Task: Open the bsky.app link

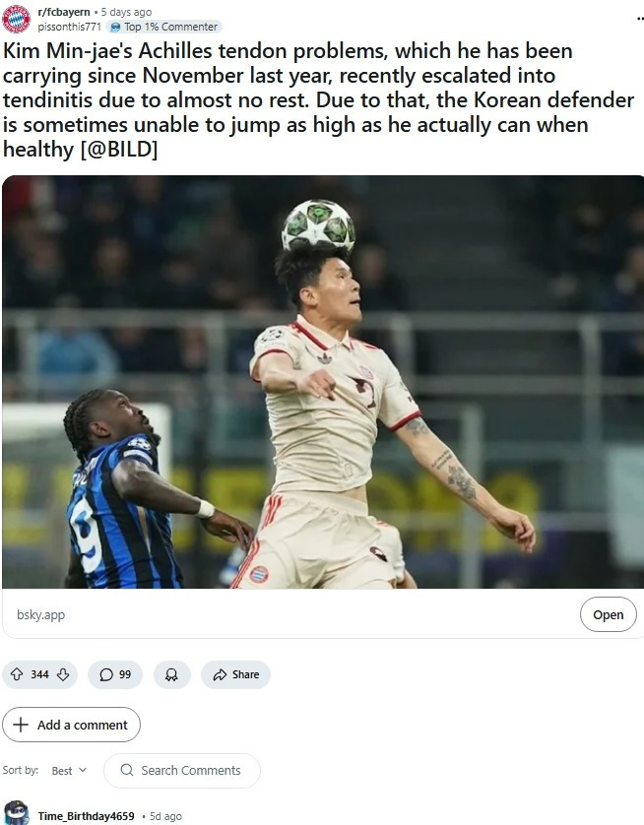Action: click(x=609, y=614)
